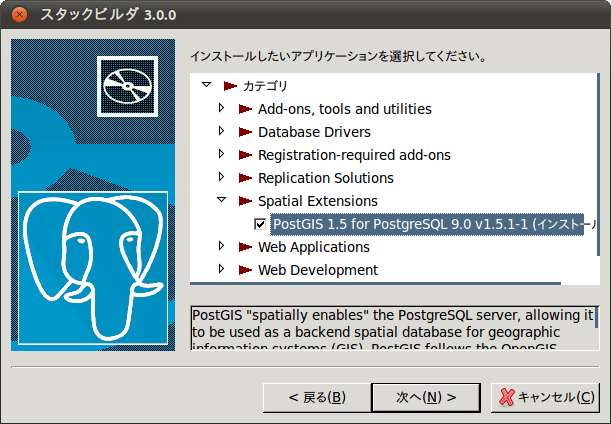
Task: Expand the Replication Solutions category
Action: click(222, 177)
